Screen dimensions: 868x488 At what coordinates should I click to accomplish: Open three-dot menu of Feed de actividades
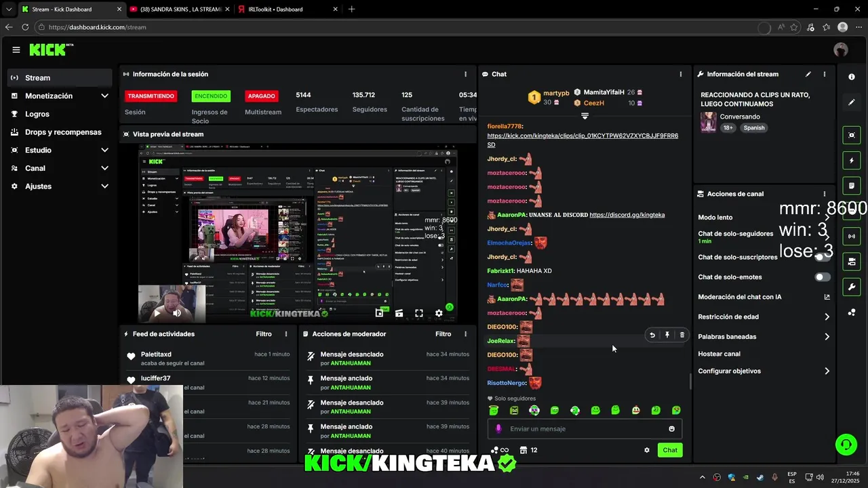pyautogui.click(x=286, y=334)
